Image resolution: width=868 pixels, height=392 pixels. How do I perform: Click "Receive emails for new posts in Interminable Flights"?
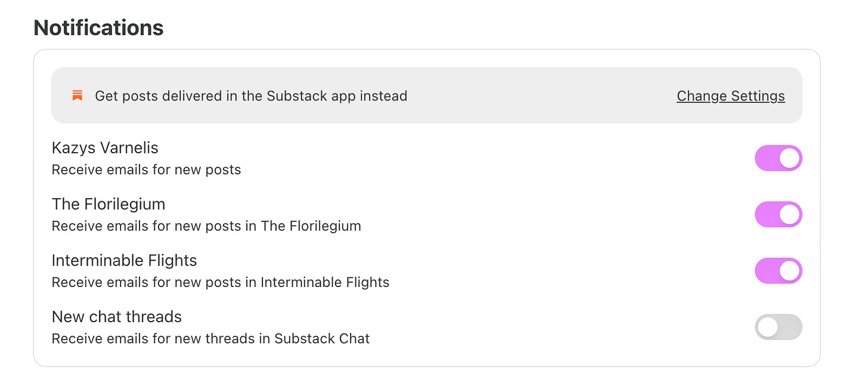[221, 282]
